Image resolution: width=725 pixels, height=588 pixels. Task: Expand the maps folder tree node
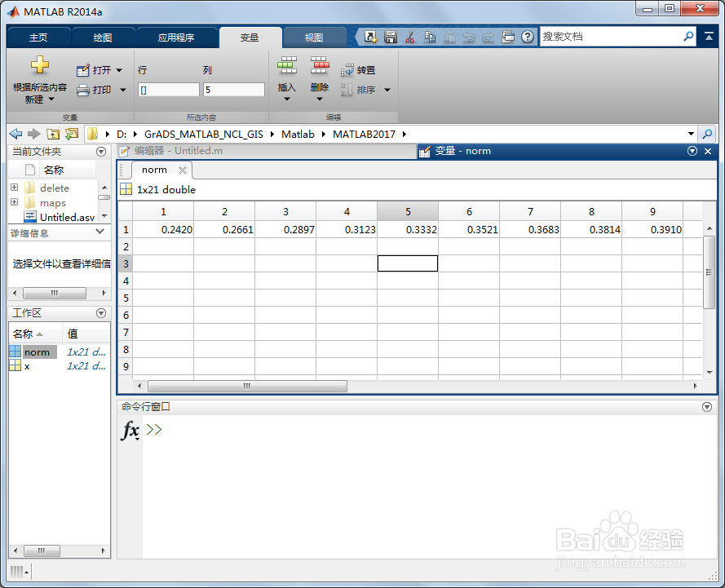pyautogui.click(x=15, y=202)
